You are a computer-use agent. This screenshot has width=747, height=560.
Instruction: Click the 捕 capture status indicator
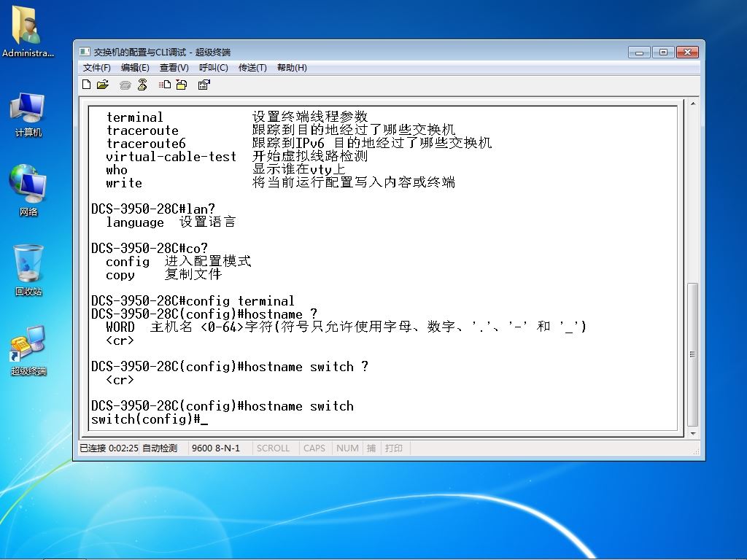point(371,448)
